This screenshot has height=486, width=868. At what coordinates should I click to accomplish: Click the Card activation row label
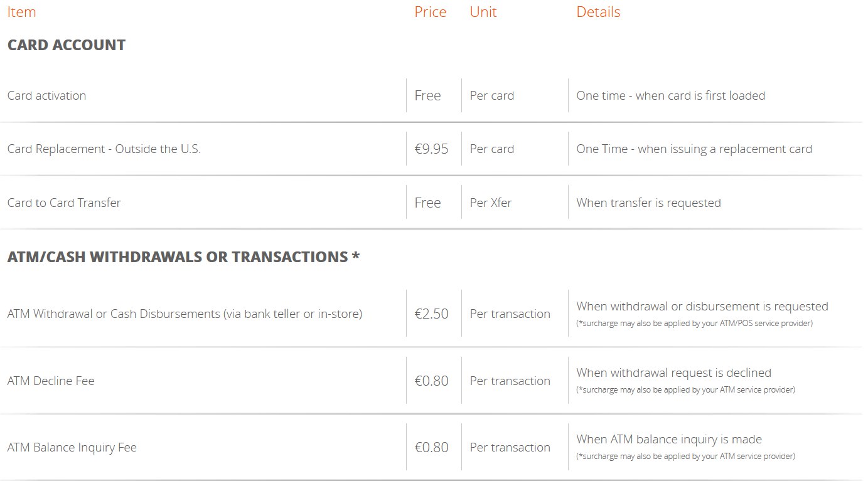pos(47,95)
